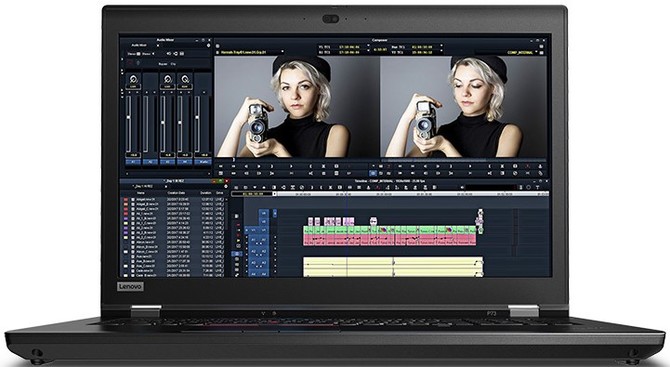Screen dimensions: 670x367
Task: Click the top icon in timeline side palette
Action: tap(237, 217)
